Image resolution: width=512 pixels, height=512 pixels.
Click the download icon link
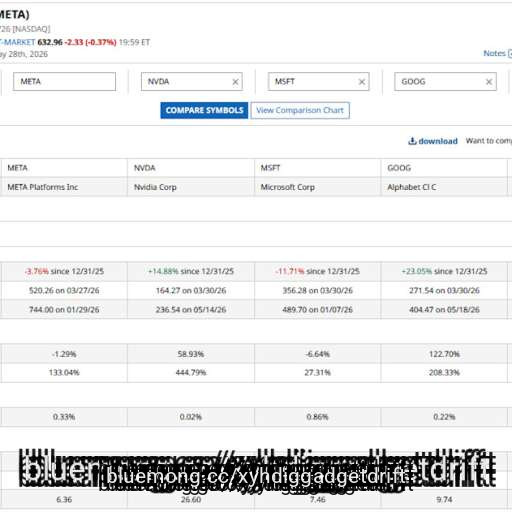(433, 141)
